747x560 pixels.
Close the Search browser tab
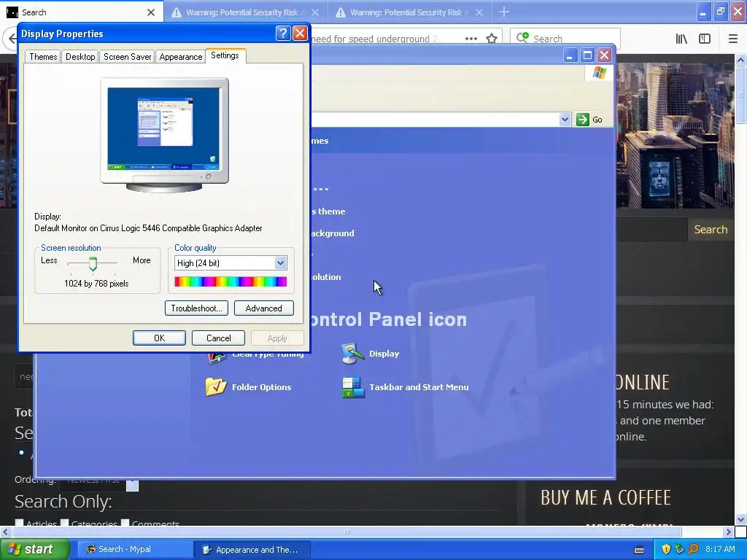tap(151, 12)
